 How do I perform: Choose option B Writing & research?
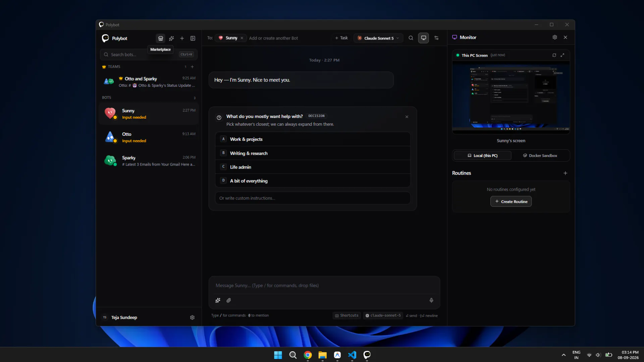[313, 153]
